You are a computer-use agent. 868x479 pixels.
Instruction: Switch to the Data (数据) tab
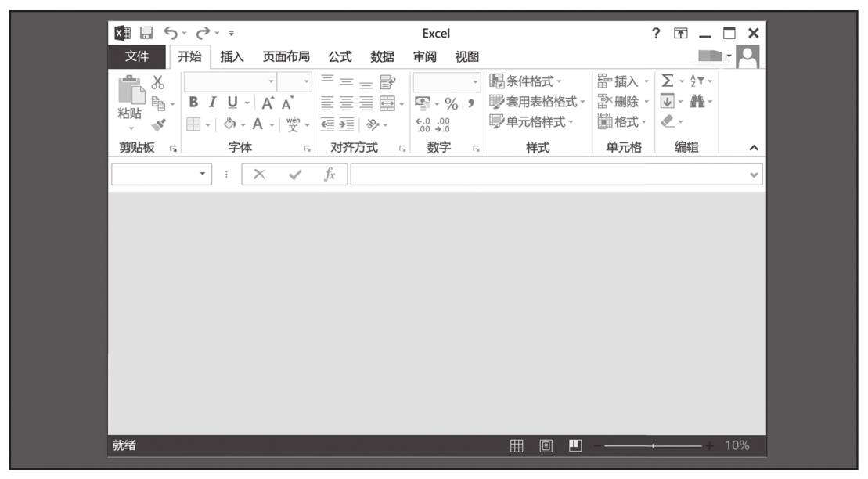click(x=383, y=56)
